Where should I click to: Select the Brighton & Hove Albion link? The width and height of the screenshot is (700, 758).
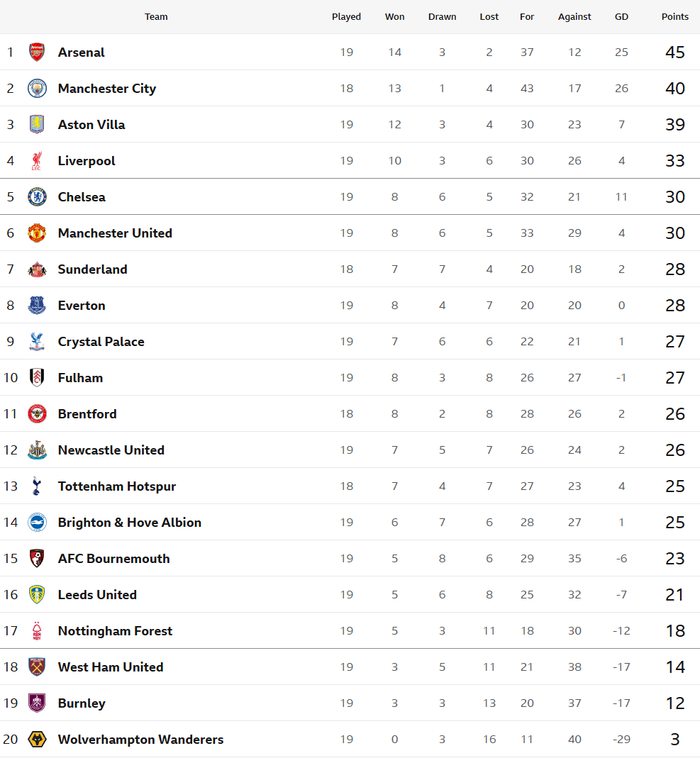130,522
